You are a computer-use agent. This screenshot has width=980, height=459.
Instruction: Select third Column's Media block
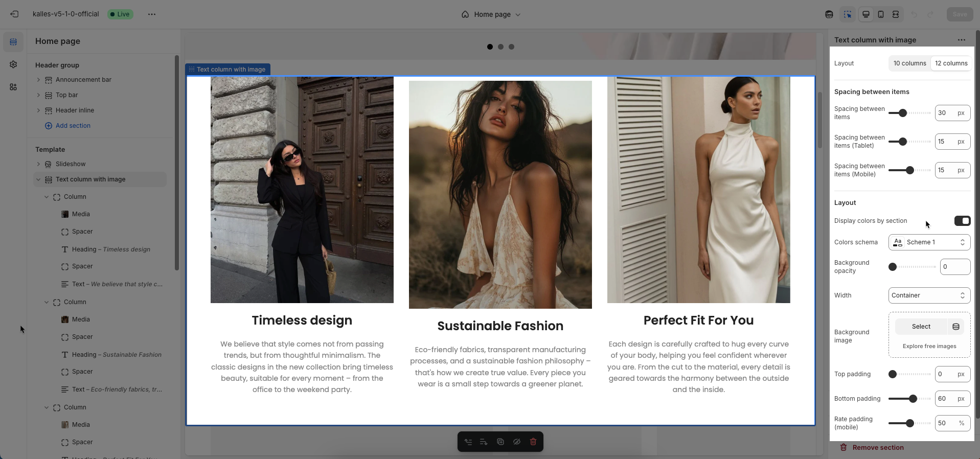(x=81, y=425)
